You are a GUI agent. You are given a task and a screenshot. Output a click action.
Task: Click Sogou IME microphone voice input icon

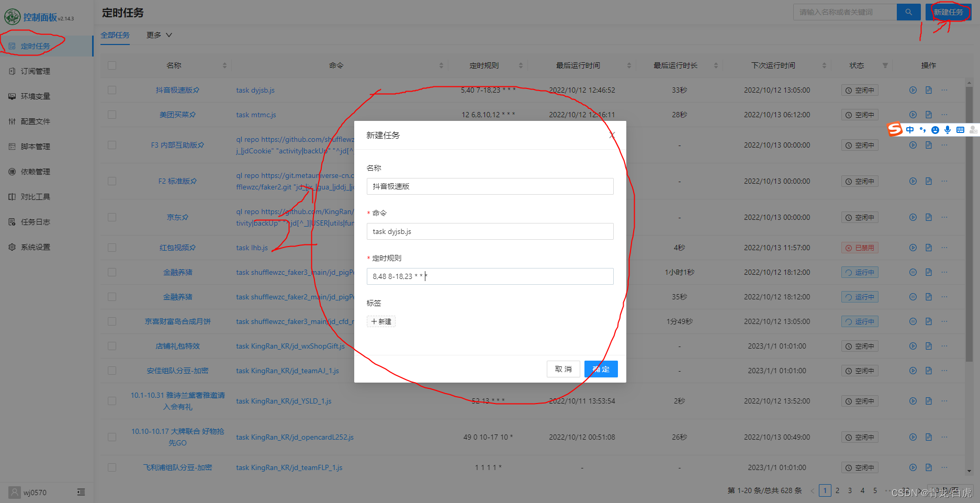[x=948, y=130]
